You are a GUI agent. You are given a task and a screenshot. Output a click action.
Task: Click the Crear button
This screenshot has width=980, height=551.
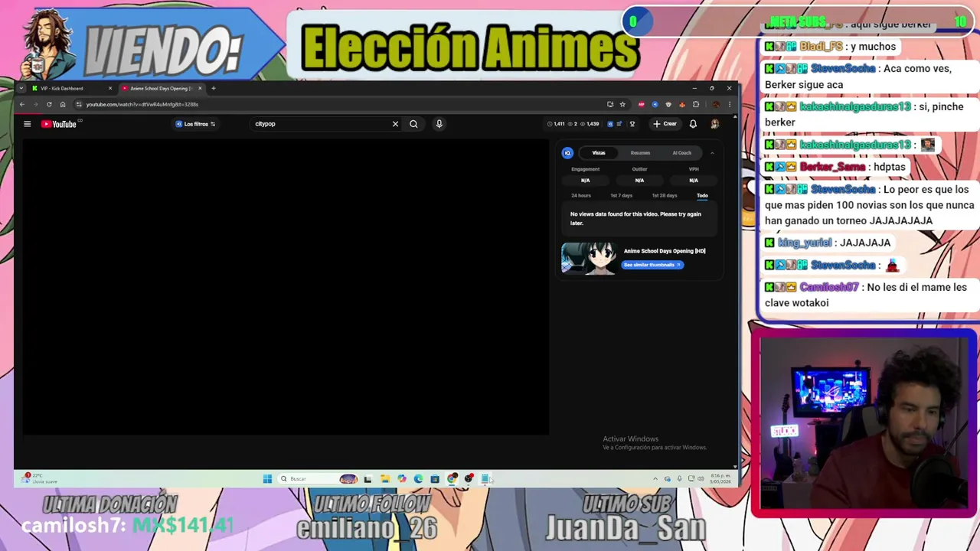pos(665,124)
